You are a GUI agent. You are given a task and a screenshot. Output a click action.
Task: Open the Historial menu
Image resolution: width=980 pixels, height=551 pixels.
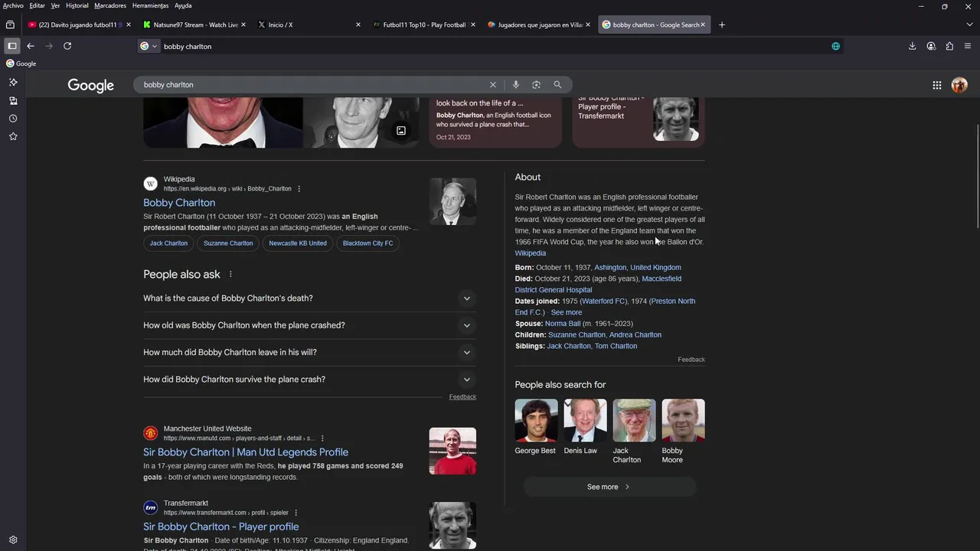(x=77, y=5)
